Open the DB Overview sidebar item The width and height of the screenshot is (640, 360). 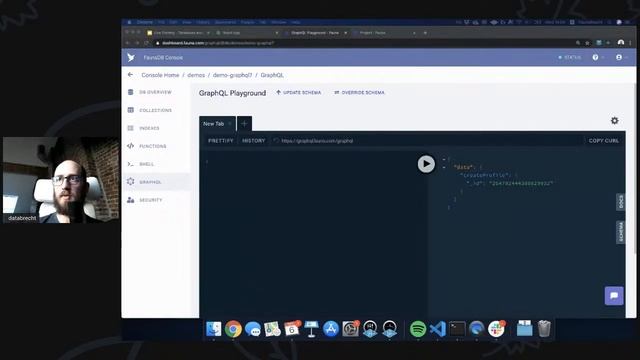[x=156, y=92]
